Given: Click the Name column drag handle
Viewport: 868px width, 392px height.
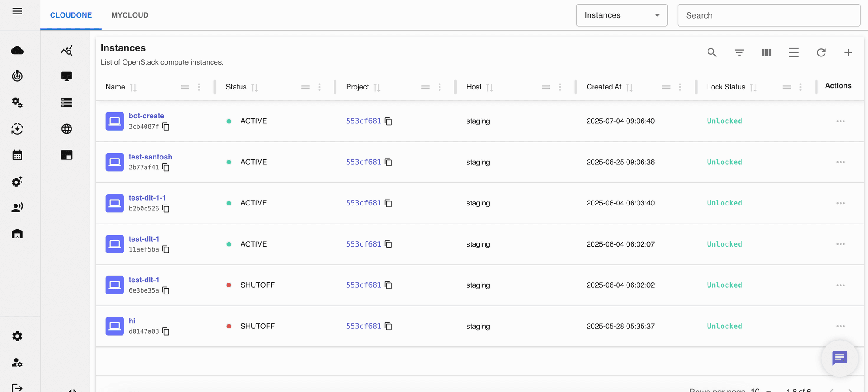Looking at the screenshot, I should (185, 87).
